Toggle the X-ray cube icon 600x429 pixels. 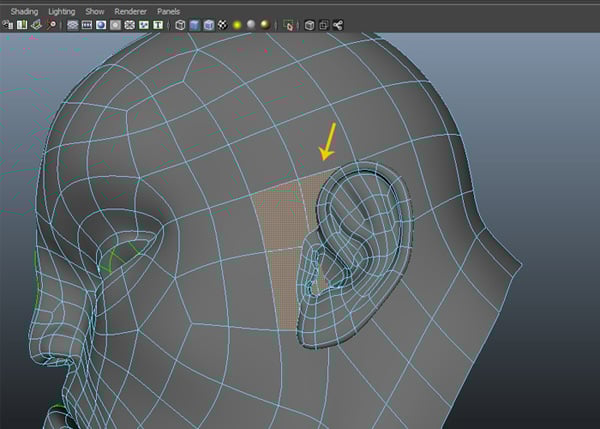point(310,25)
